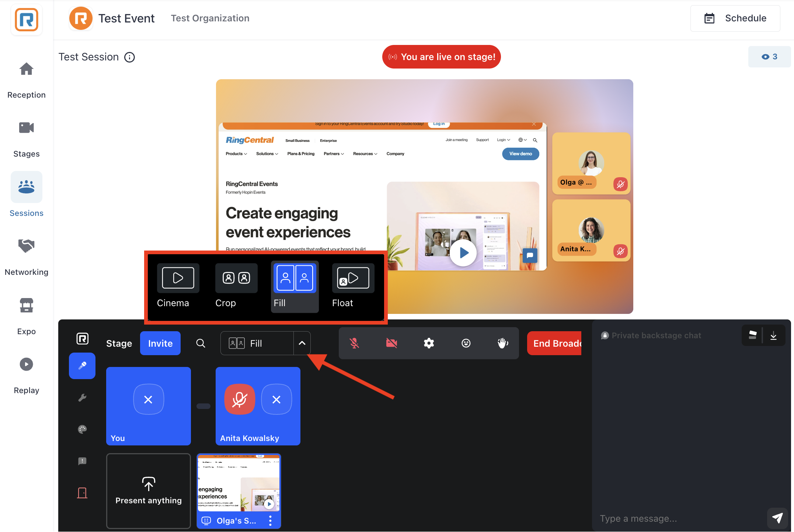This screenshot has height=532, width=794.
Task: Toggle your camera off icon
Action: pyautogui.click(x=391, y=343)
